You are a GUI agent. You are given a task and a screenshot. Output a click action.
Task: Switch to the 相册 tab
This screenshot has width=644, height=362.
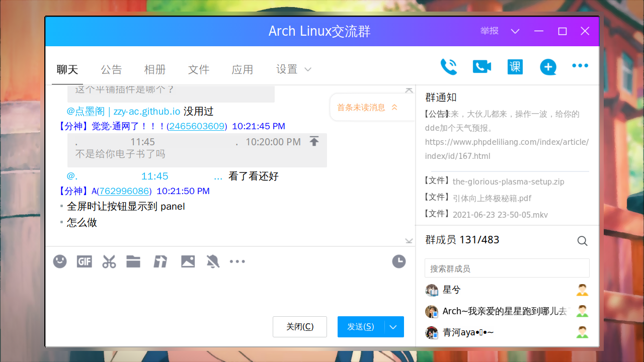(x=155, y=70)
